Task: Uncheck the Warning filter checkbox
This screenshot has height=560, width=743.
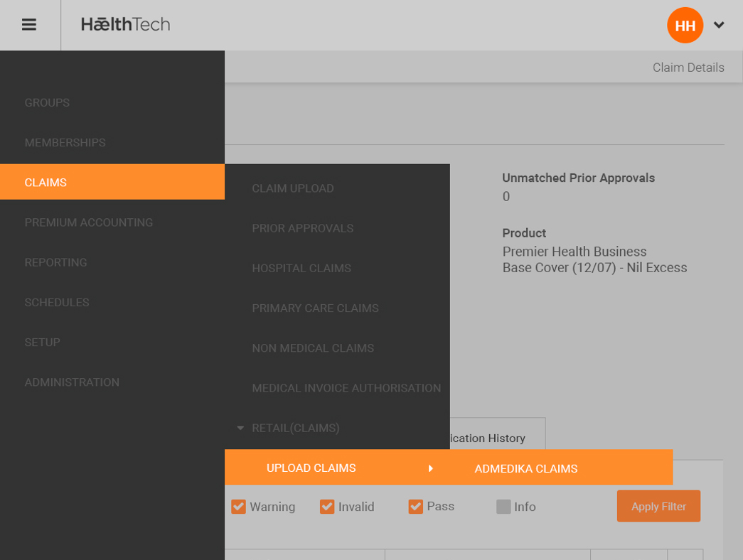Action: pyautogui.click(x=238, y=507)
